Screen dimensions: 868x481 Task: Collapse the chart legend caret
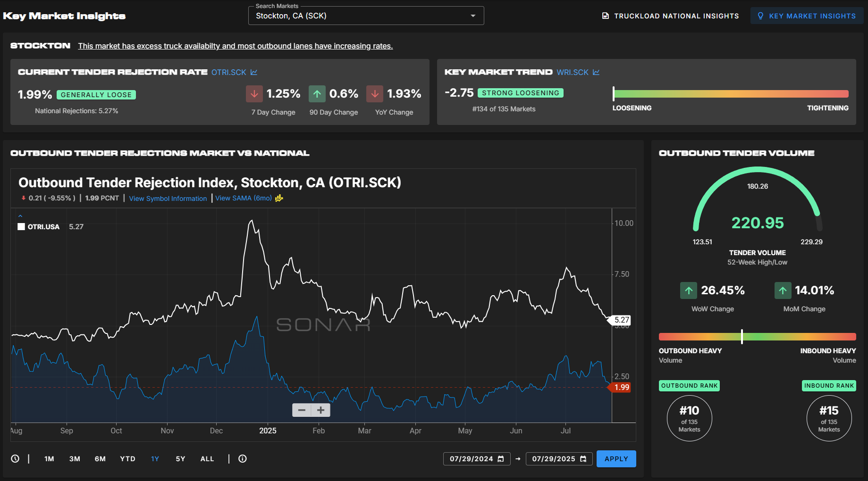[x=20, y=216]
